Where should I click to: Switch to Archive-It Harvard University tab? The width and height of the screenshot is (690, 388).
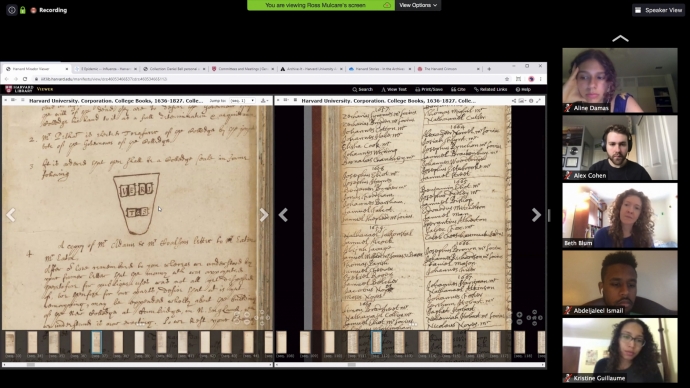click(311, 69)
